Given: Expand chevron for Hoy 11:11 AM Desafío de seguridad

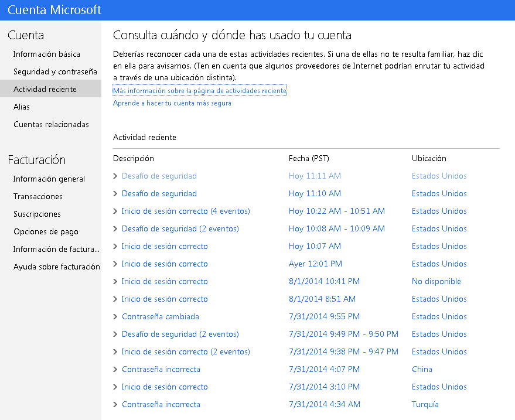Looking at the screenshot, I should [x=115, y=176].
